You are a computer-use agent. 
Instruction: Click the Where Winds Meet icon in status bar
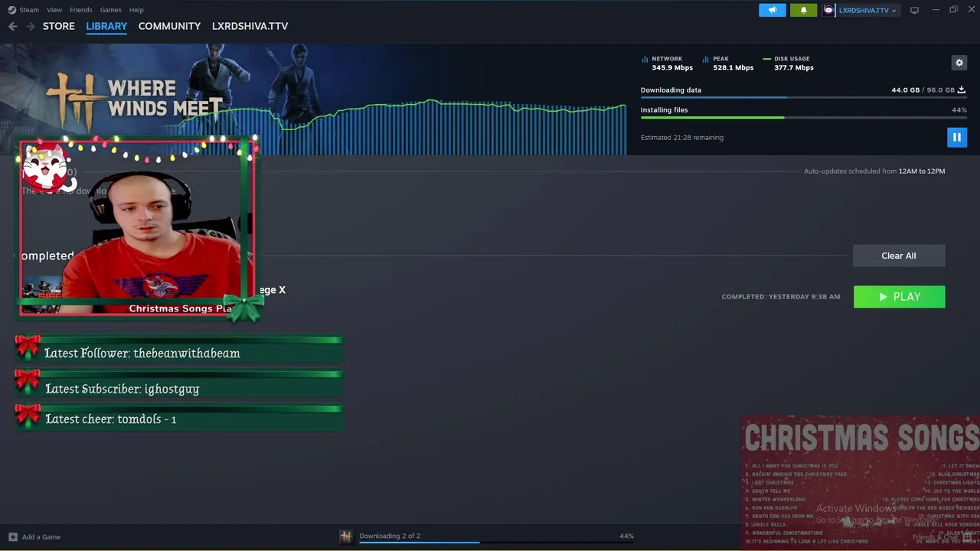point(346,536)
